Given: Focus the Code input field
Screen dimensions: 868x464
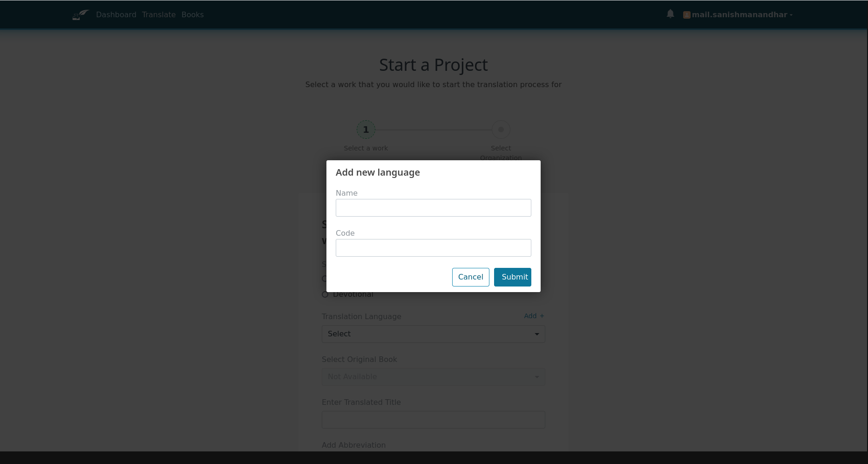Looking at the screenshot, I should (x=433, y=248).
